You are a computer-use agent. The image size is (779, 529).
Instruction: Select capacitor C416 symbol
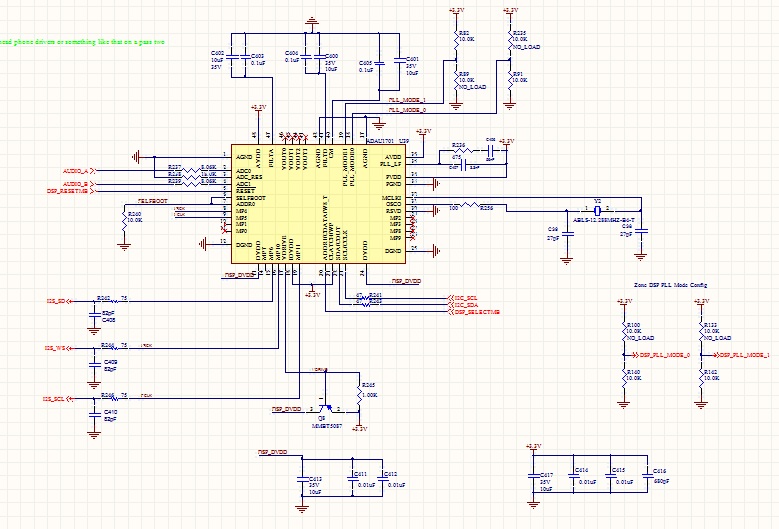pyautogui.click(x=647, y=475)
